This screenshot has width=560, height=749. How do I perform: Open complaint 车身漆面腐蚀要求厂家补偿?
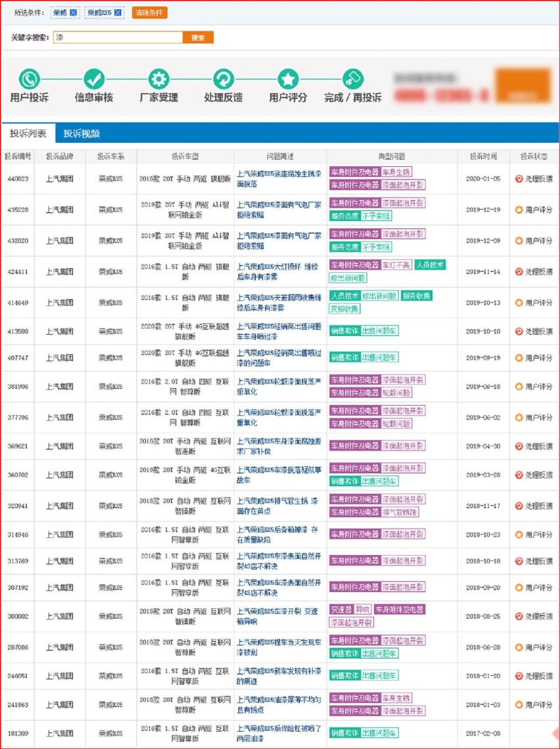tap(279, 446)
